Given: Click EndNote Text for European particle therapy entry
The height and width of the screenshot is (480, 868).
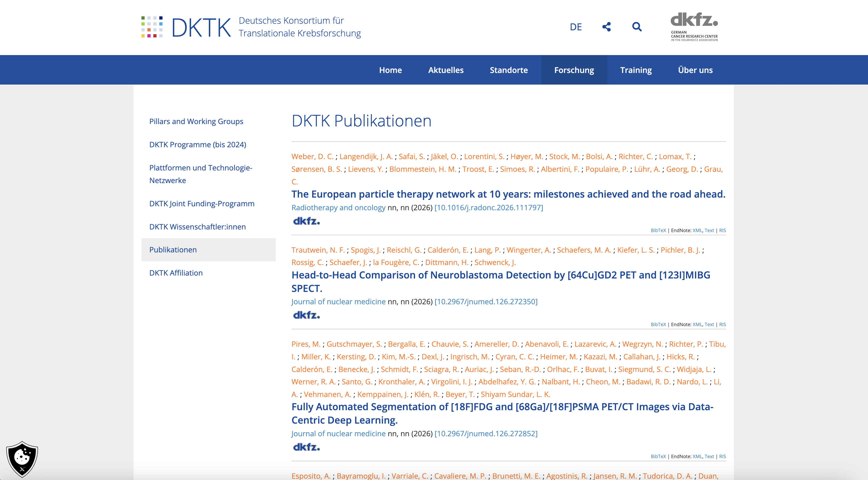Looking at the screenshot, I should coord(709,231).
